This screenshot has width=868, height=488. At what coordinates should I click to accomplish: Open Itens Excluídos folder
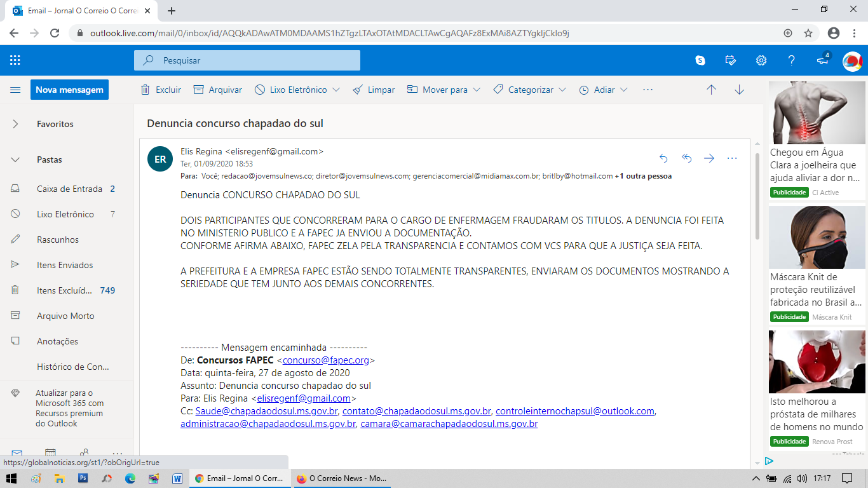67,290
